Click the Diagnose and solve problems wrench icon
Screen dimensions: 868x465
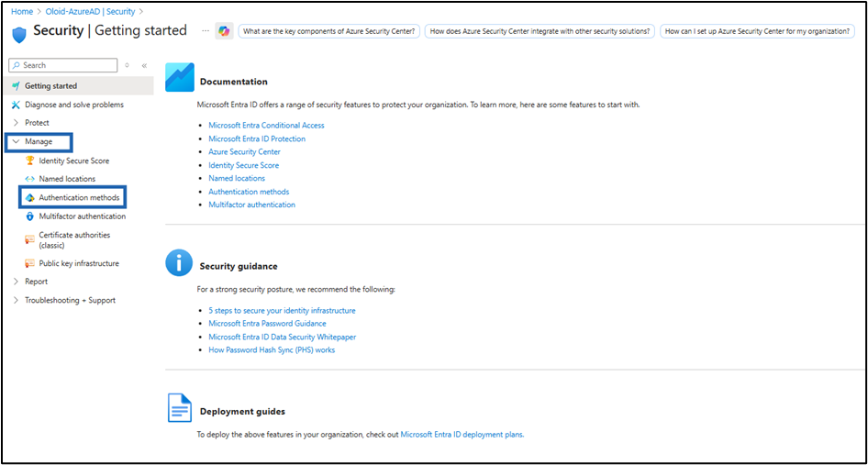tap(16, 105)
